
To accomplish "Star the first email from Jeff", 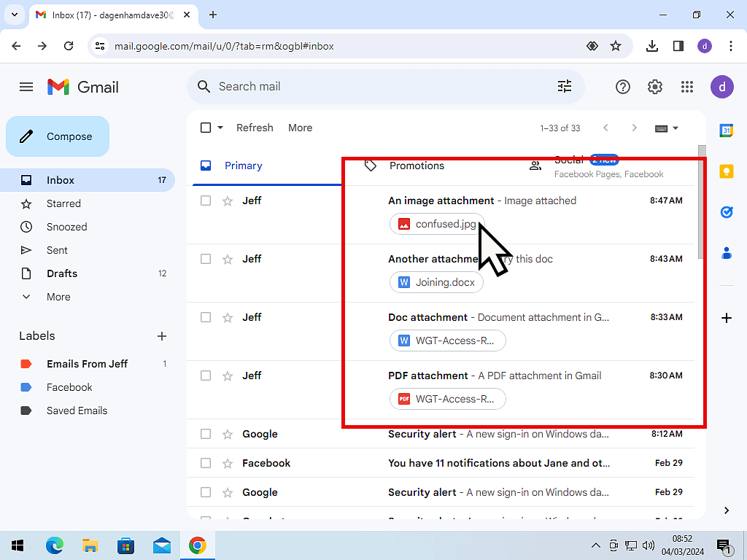I will [228, 201].
